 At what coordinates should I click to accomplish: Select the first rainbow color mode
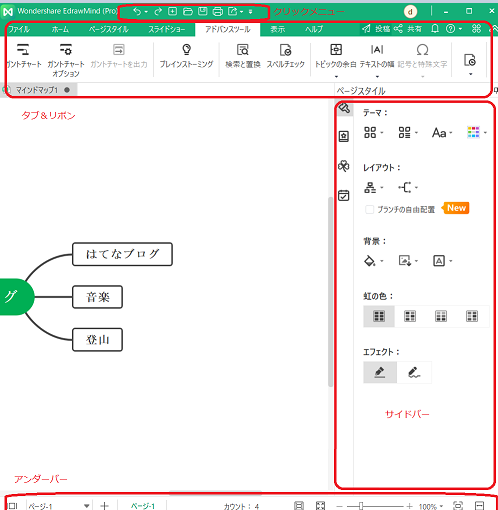379,316
